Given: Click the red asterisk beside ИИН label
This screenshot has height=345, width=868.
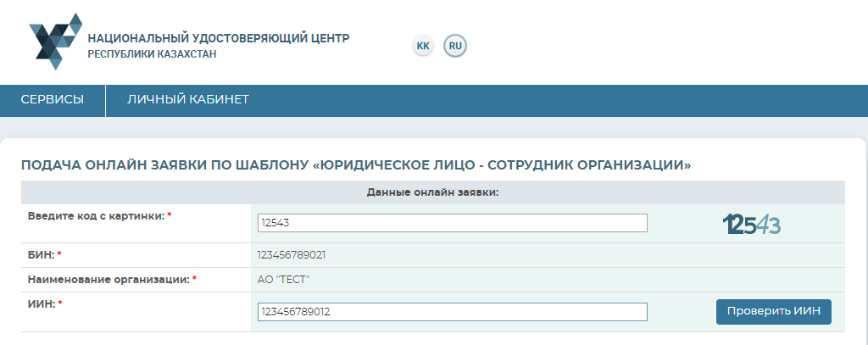Looking at the screenshot, I should pos(60,303).
